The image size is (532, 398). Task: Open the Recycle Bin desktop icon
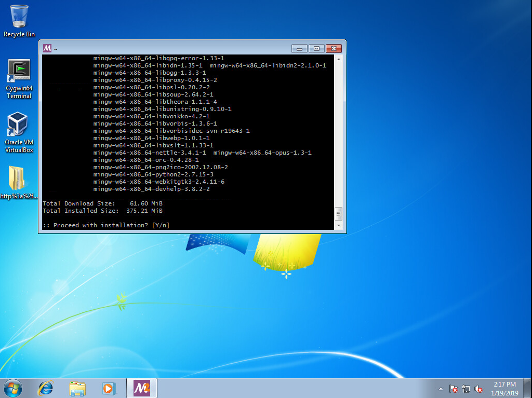click(19, 20)
